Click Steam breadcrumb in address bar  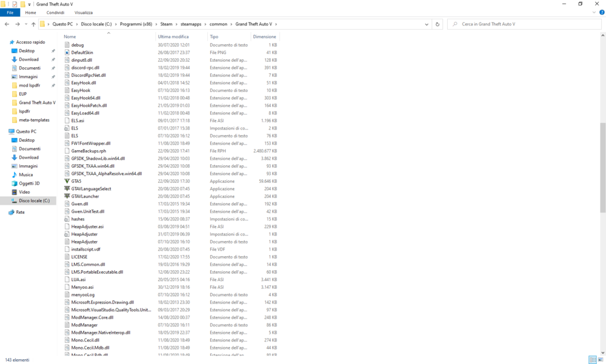(166, 24)
